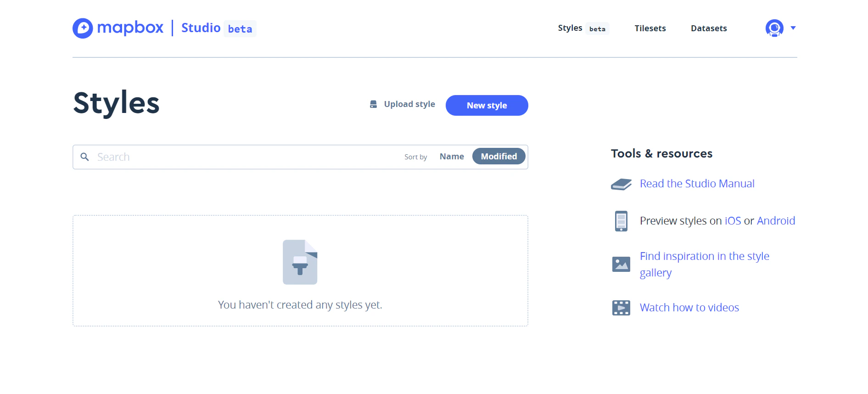Sort styles by Name

(x=452, y=157)
